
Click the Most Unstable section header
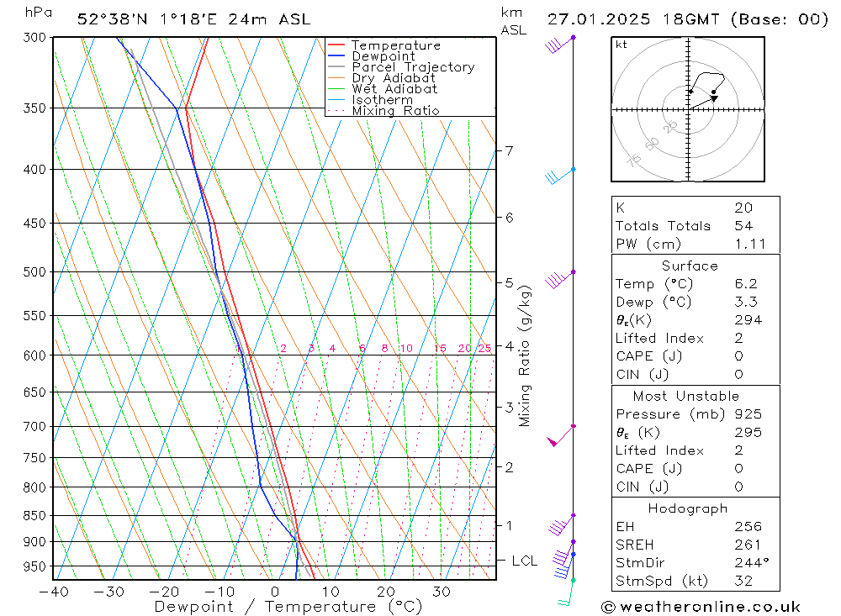(686, 396)
